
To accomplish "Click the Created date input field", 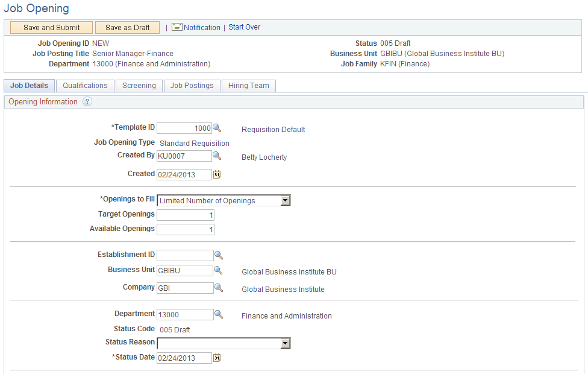I will (184, 174).
